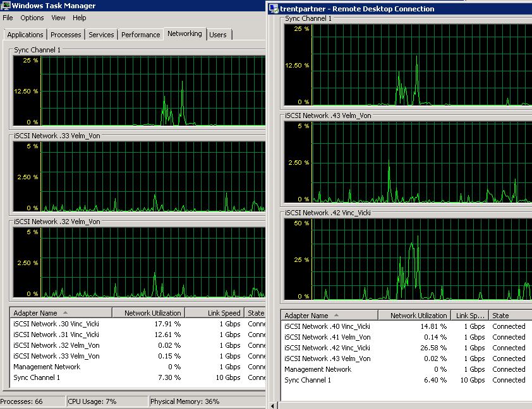The width and height of the screenshot is (532, 409).
Task: Click the left scroll arrow in remote window
Action: (272, 406)
